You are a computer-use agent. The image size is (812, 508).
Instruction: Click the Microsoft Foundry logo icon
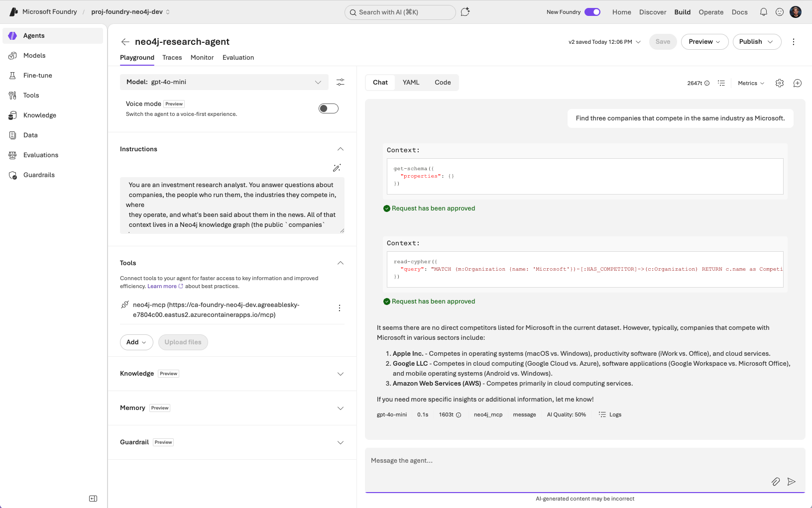click(x=13, y=12)
